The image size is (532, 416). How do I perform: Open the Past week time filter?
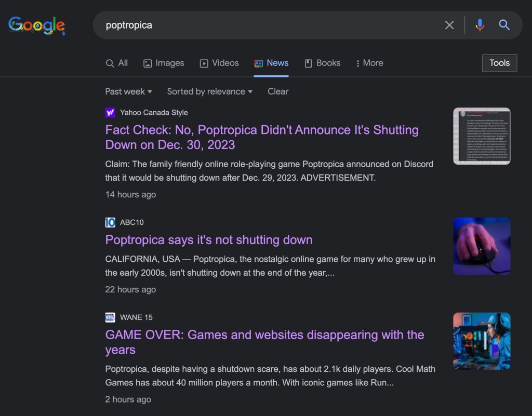pyautogui.click(x=128, y=91)
